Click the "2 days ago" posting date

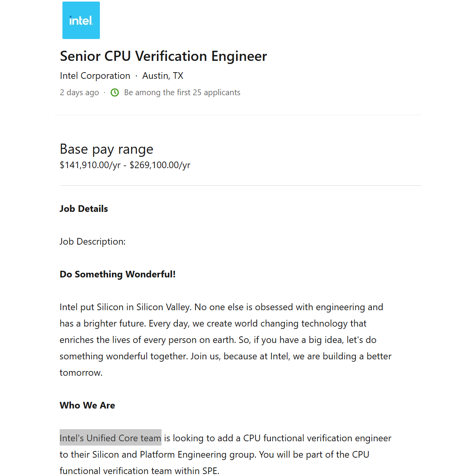[x=79, y=92]
